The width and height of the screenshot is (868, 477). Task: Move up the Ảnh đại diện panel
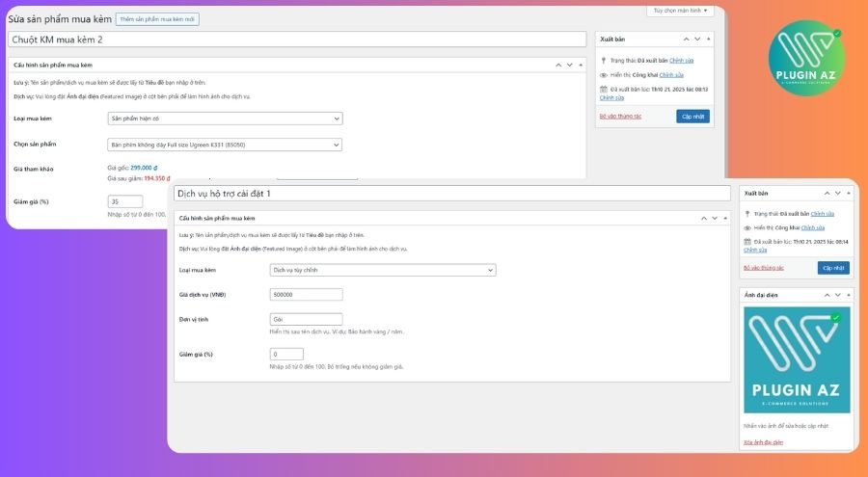pyautogui.click(x=829, y=294)
